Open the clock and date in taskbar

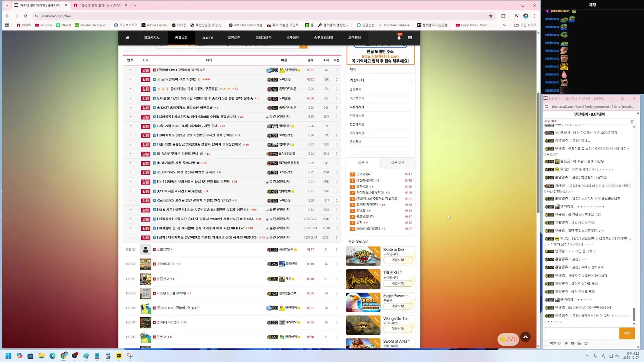click(630, 356)
